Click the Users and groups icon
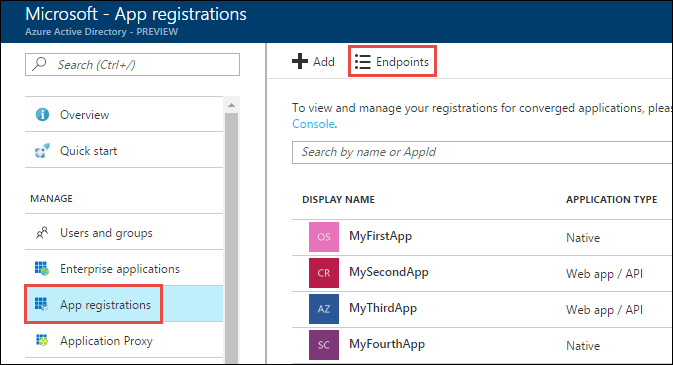The height and width of the screenshot is (365, 673). tap(42, 233)
